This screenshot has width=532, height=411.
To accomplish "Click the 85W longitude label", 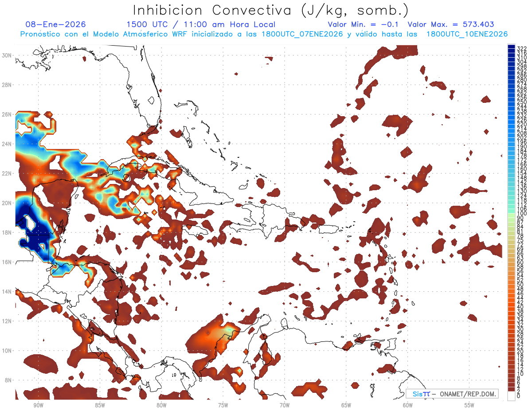I will pyautogui.click(x=100, y=406).
